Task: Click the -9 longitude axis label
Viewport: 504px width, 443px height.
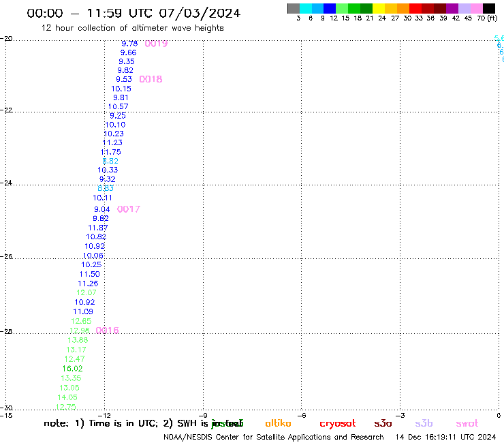Action: 203,415
